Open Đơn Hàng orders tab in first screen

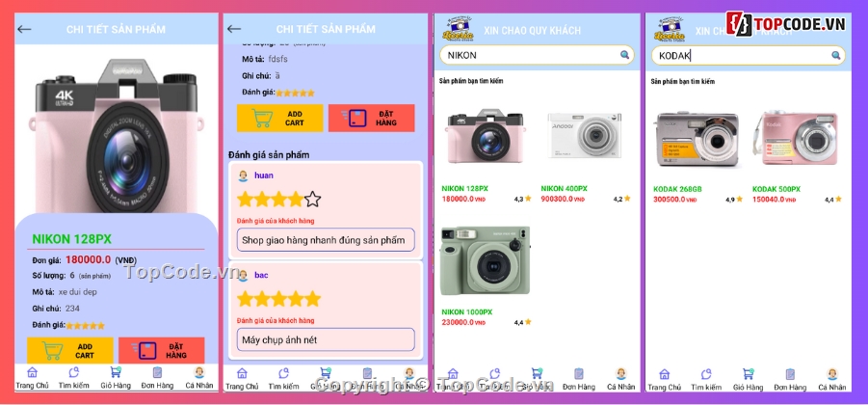pos(157,379)
